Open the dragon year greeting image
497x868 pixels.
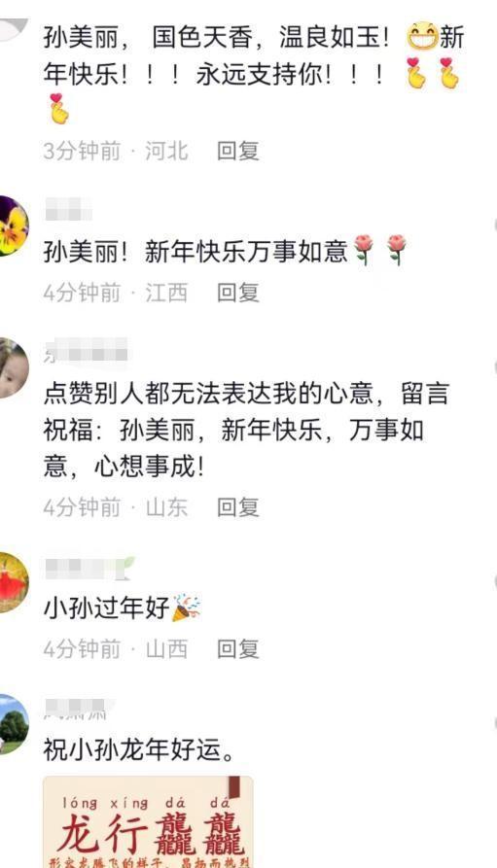pyautogui.click(x=149, y=821)
